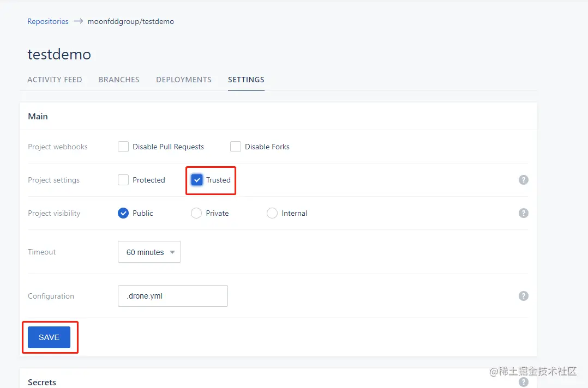This screenshot has width=588, height=388.
Task: Select Internal visibility radio button
Action: pyautogui.click(x=272, y=213)
